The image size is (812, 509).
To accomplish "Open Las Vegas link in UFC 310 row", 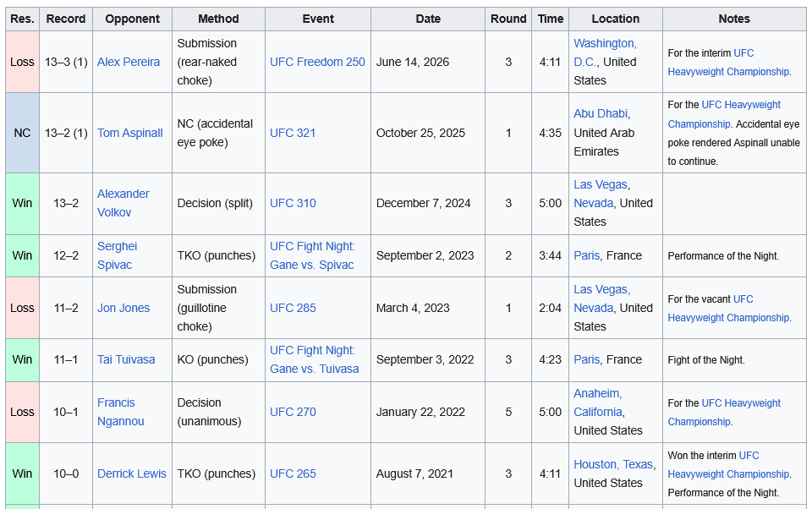I will [x=601, y=184].
